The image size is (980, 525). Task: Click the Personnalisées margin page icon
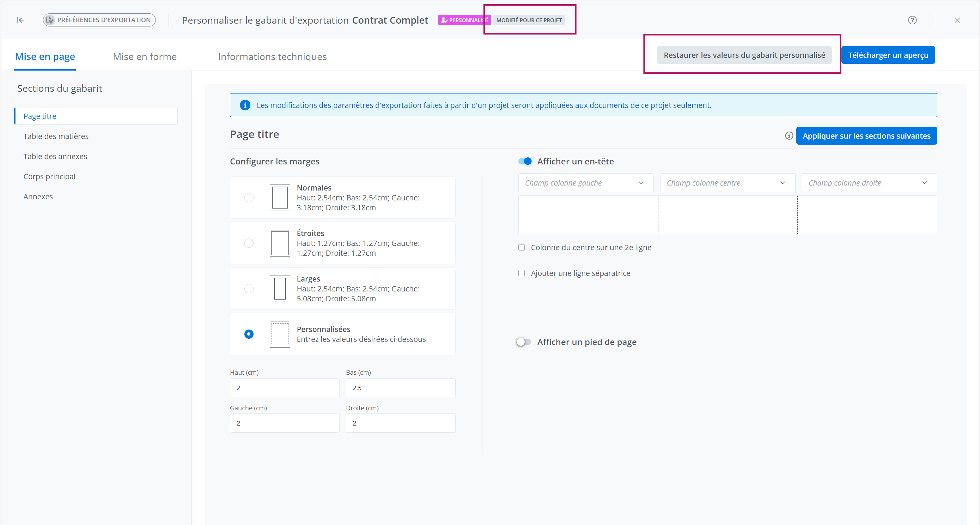280,334
